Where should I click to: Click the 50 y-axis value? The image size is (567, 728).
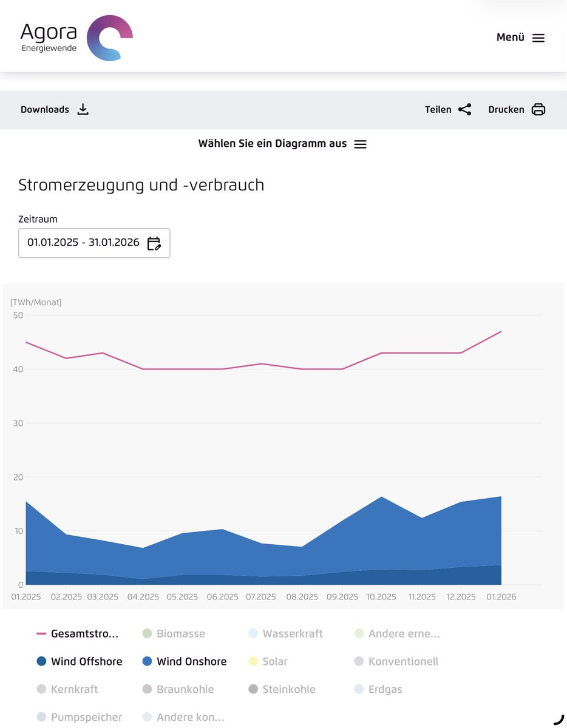click(x=18, y=315)
